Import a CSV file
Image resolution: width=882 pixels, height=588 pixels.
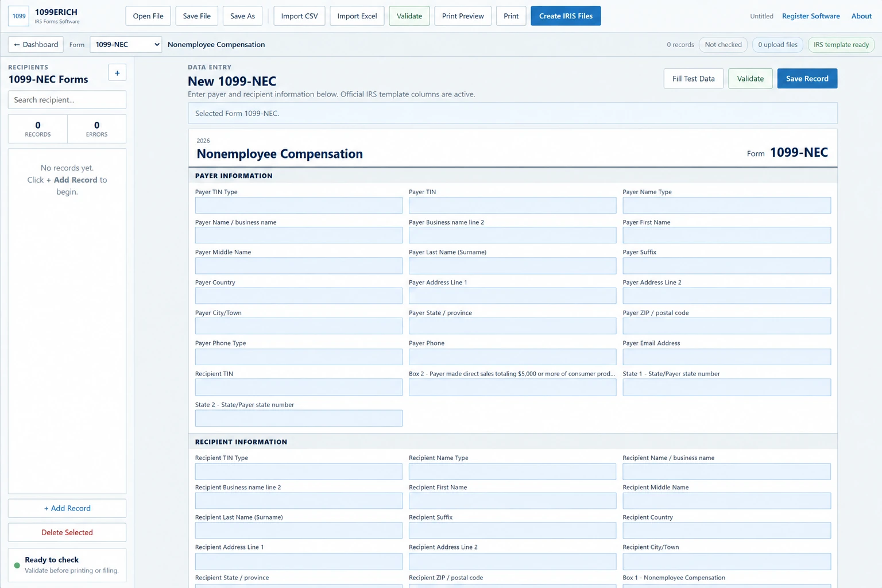coord(300,16)
